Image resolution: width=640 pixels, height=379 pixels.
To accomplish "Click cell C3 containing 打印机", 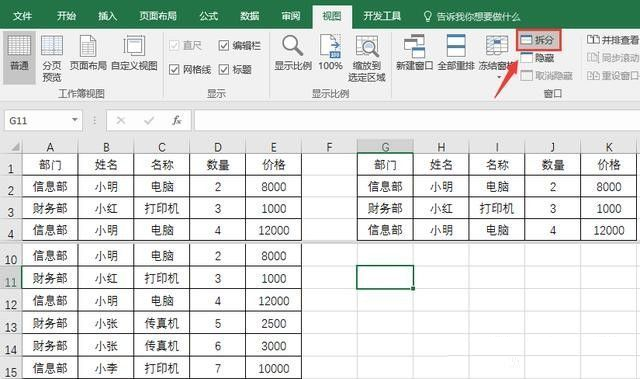I will (162, 208).
